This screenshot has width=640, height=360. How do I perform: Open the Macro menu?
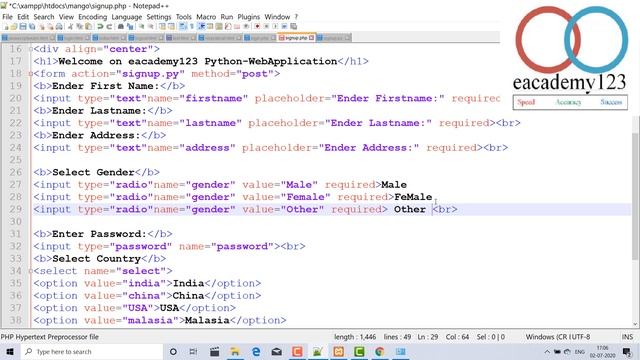[x=206, y=17]
